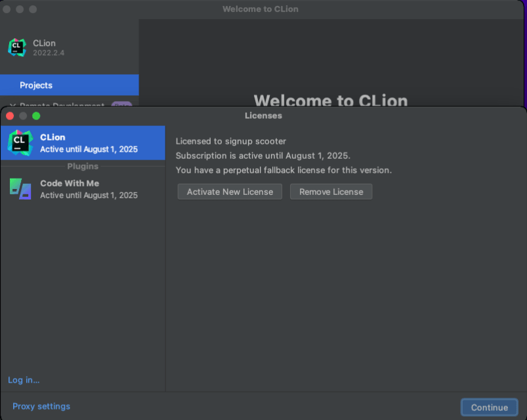Click the Remove License button
Image resolution: width=527 pixels, height=420 pixels.
pyautogui.click(x=331, y=192)
